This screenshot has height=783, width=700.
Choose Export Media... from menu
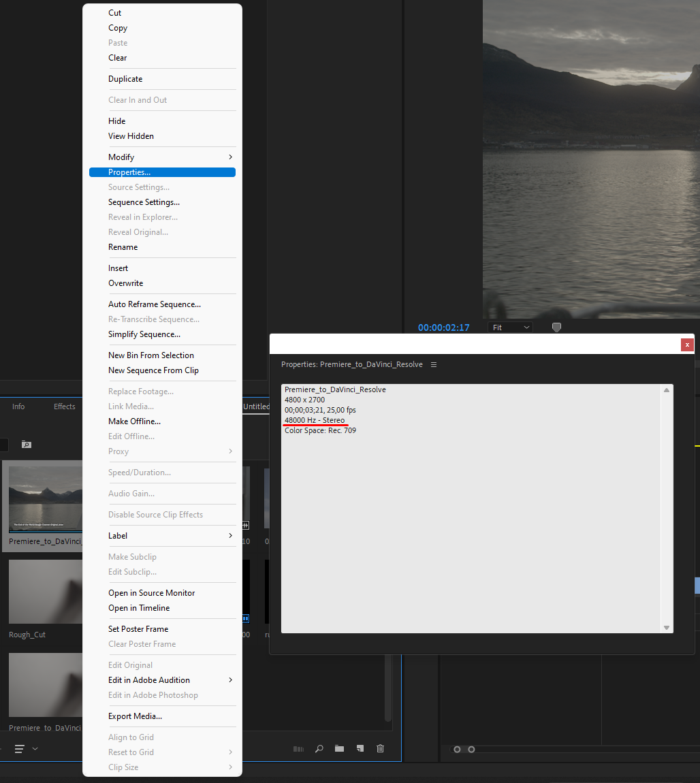click(x=162, y=716)
